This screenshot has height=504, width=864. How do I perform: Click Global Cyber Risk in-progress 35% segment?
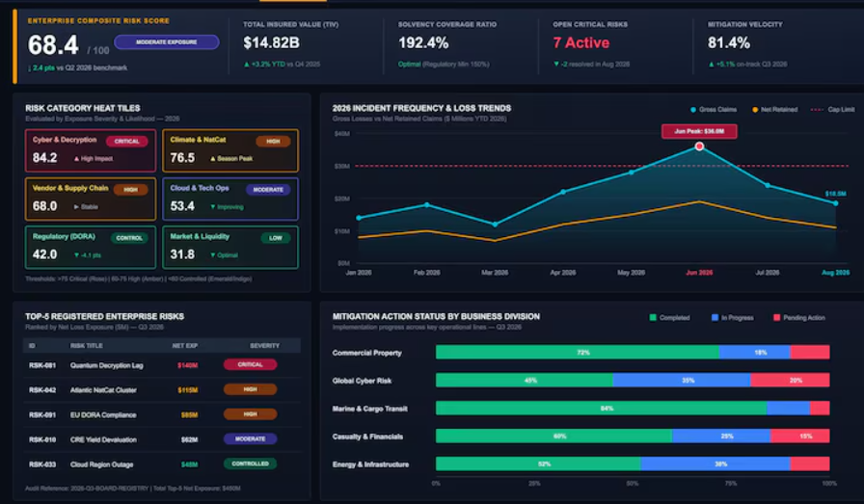[x=682, y=380]
